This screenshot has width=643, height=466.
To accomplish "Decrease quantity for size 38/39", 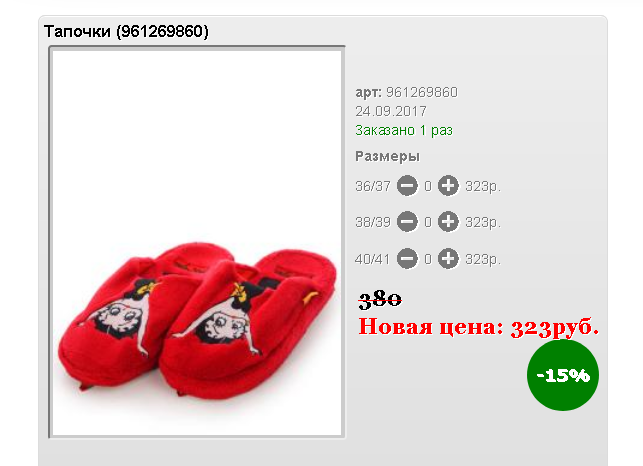I will pyautogui.click(x=407, y=222).
